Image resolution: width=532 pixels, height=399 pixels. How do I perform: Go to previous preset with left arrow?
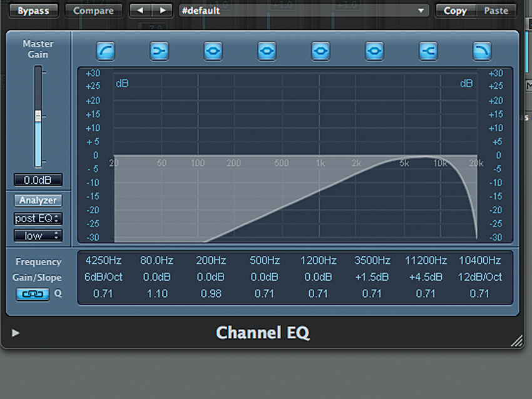coord(140,11)
